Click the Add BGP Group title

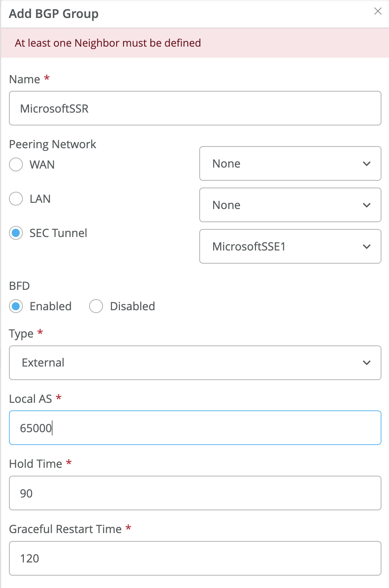pyautogui.click(x=54, y=14)
